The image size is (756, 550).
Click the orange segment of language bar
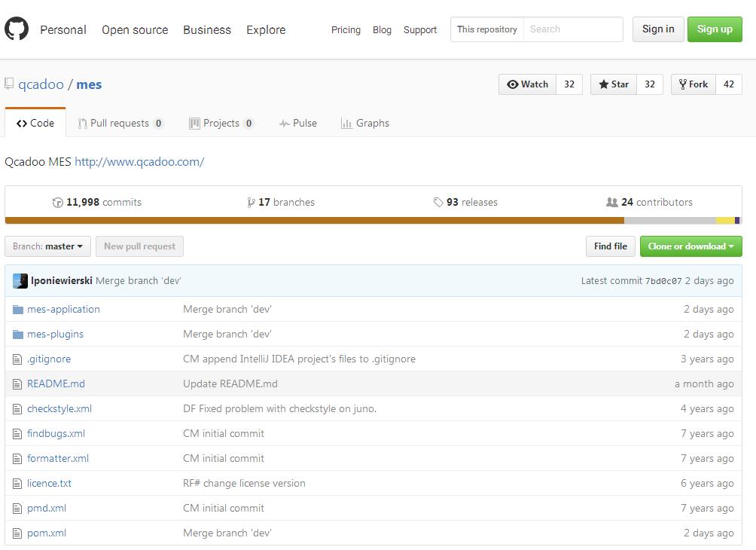314,221
